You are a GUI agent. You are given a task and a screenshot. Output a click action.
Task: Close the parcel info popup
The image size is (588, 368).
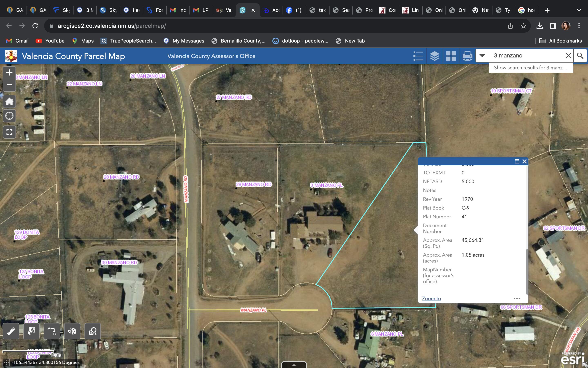point(525,161)
